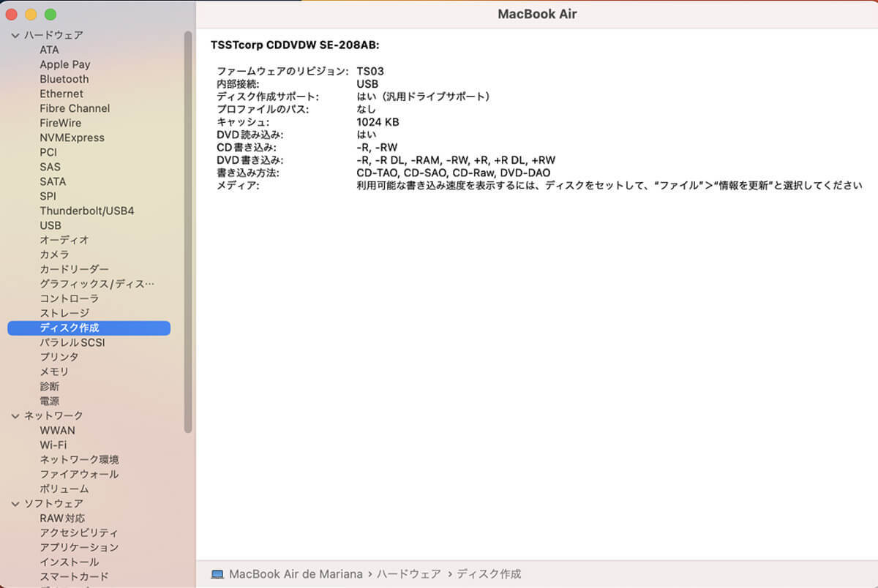Open ファイアウォール information
Screen dimensions: 878x588
[x=79, y=474]
